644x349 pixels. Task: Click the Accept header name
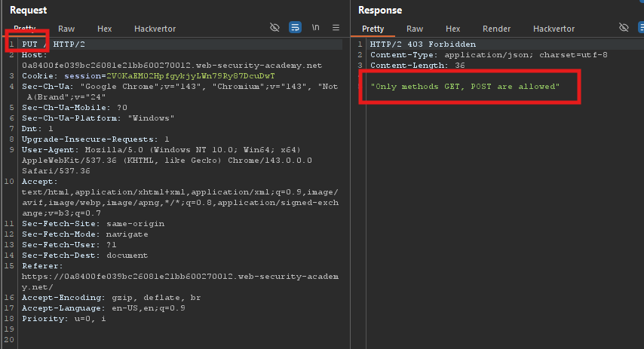click(40, 182)
